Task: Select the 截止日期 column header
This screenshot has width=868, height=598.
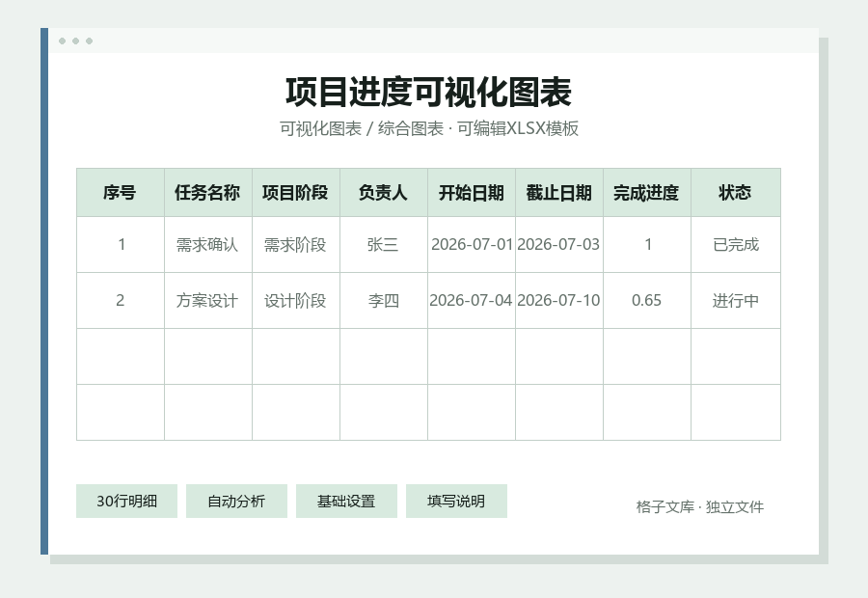Action: pyautogui.click(x=559, y=192)
